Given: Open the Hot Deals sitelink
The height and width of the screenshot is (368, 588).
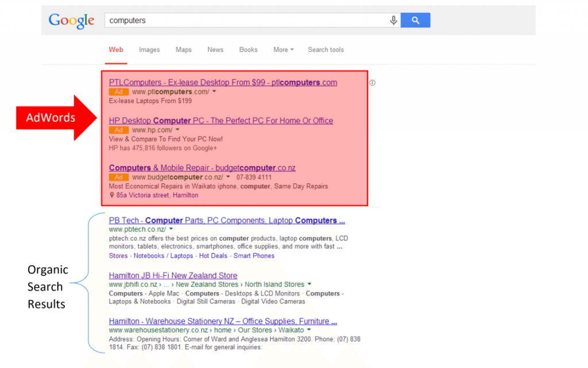Looking at the screenshot, I should [x=213, y=256].
